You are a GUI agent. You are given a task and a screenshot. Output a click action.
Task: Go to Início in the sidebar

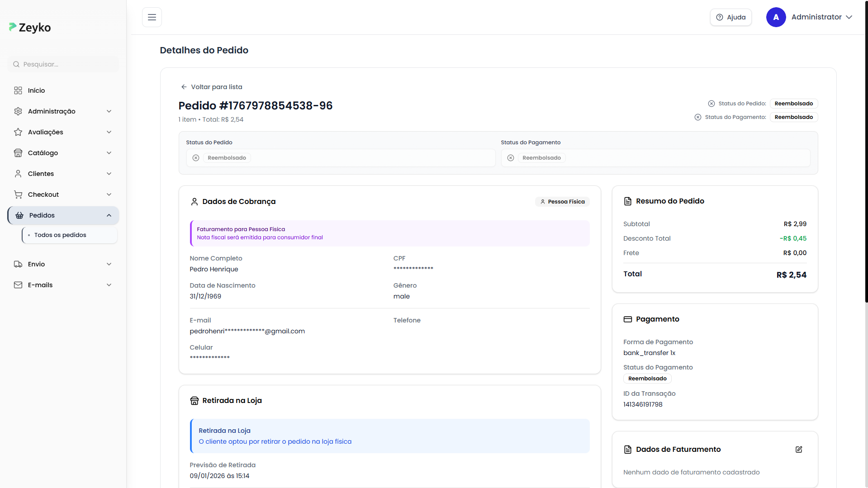[x=36, y=90]
